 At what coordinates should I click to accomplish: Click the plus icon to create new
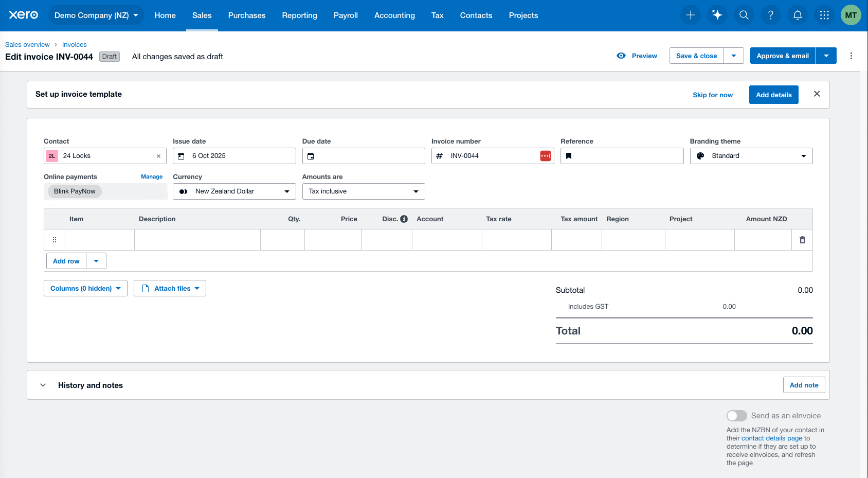tap(691, 15)
